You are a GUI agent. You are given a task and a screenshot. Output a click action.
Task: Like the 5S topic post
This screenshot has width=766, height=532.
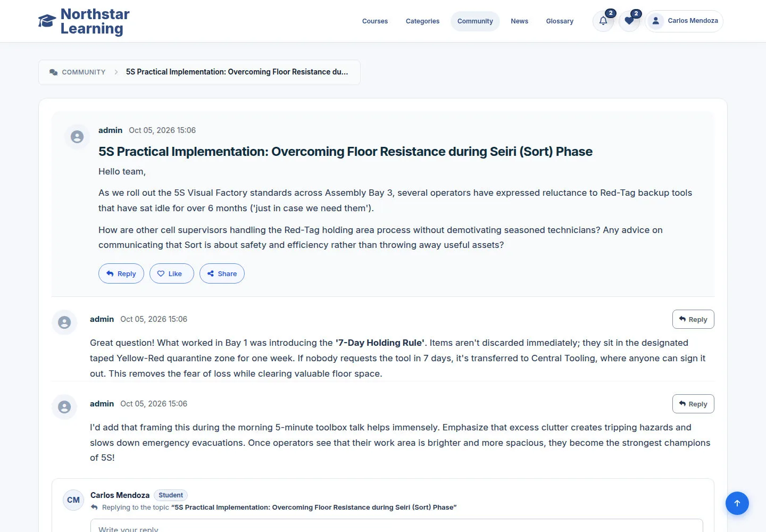(171, 273)
